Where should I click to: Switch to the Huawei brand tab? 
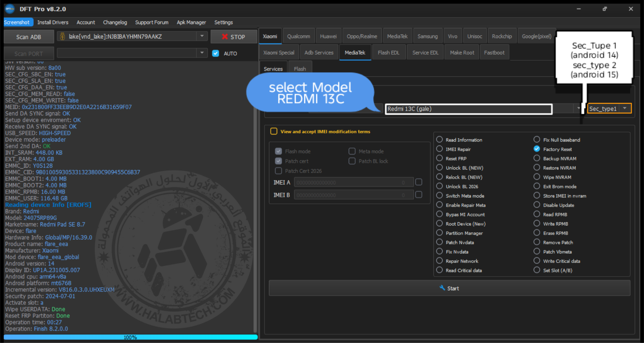coord(328,36)
